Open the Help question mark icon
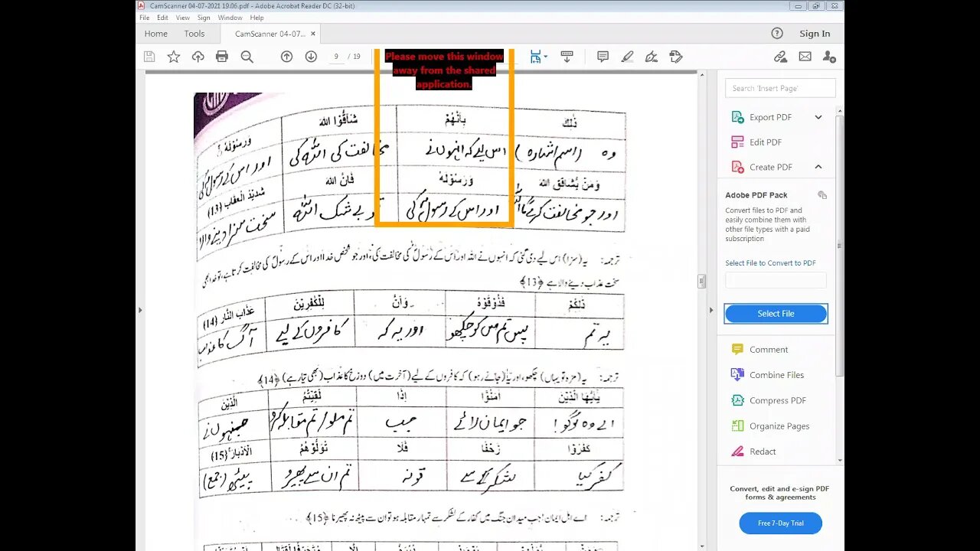The width and height of the screenshot is (980, 551). pos(777,34)
